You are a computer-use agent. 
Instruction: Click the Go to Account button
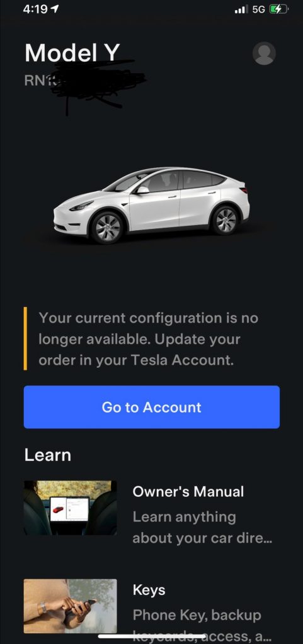152,407
